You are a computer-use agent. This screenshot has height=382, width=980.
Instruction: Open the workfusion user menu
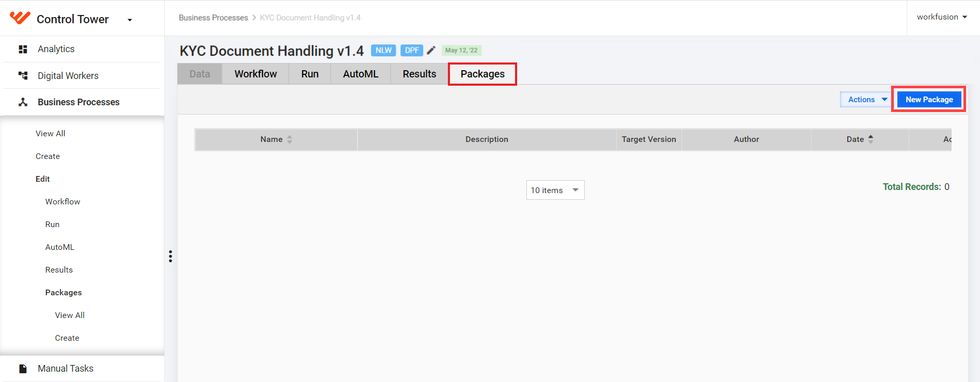942,17
